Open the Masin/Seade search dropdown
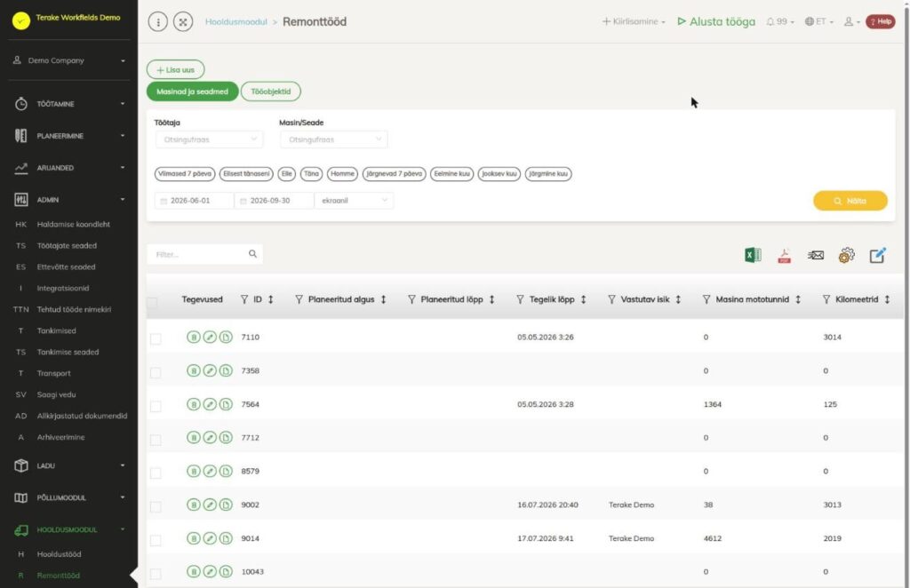This screenshot has width=910, height=588. pos(334,139)
